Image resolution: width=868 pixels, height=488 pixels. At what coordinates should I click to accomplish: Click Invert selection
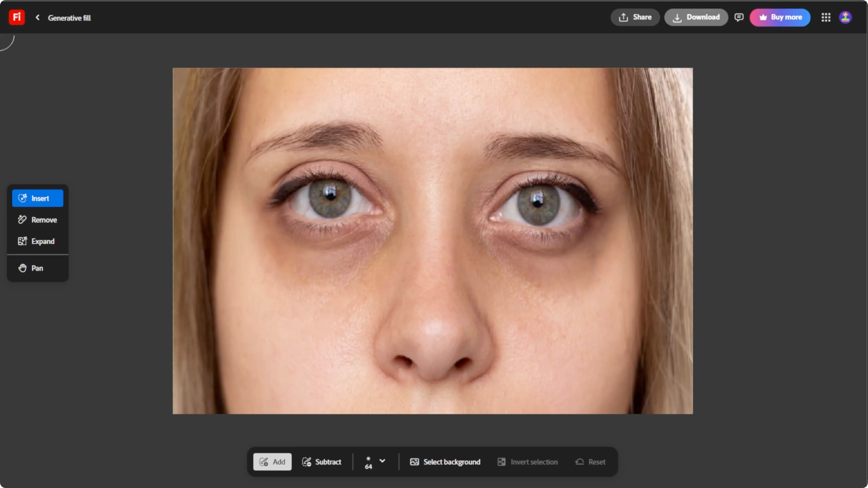[528, 462]
